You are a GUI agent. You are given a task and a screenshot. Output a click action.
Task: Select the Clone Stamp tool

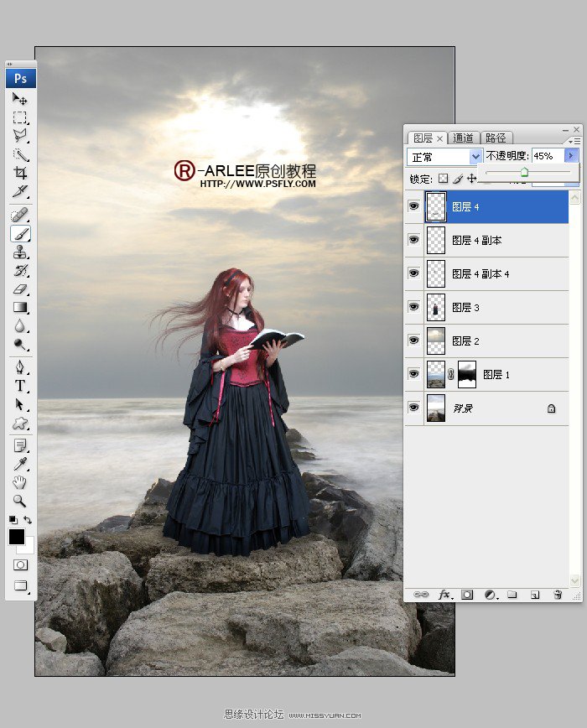(x=19, y=252)
